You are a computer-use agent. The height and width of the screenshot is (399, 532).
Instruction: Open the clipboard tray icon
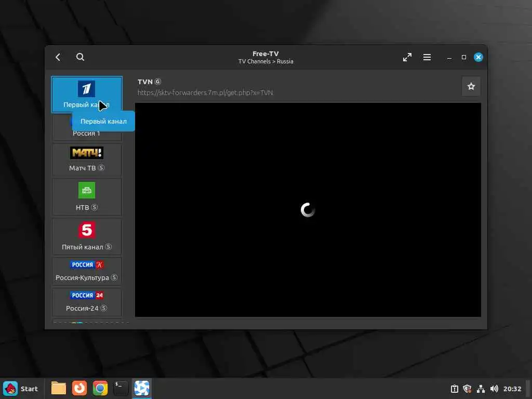(454, 389)
